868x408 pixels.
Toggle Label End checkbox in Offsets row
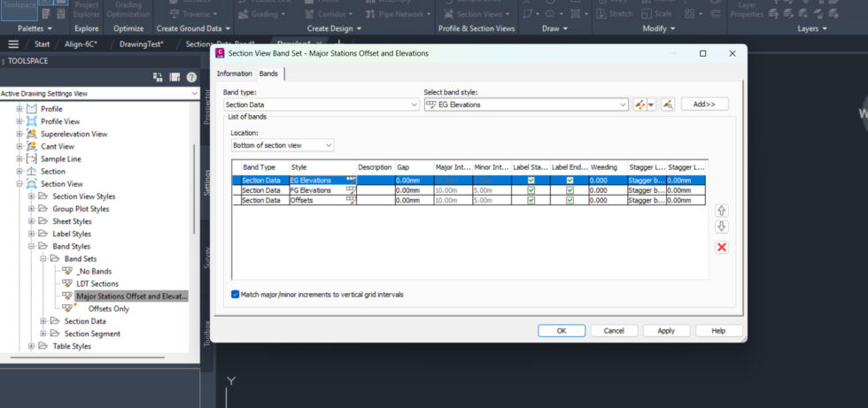coord(570,200)
